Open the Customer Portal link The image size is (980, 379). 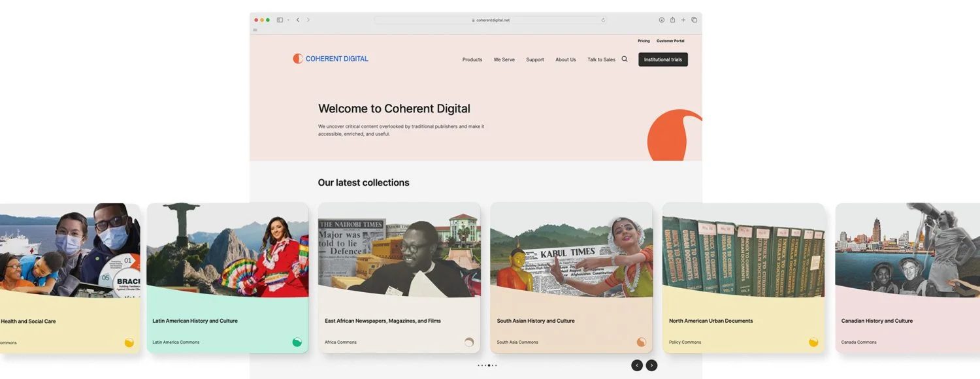pos(670,41)
